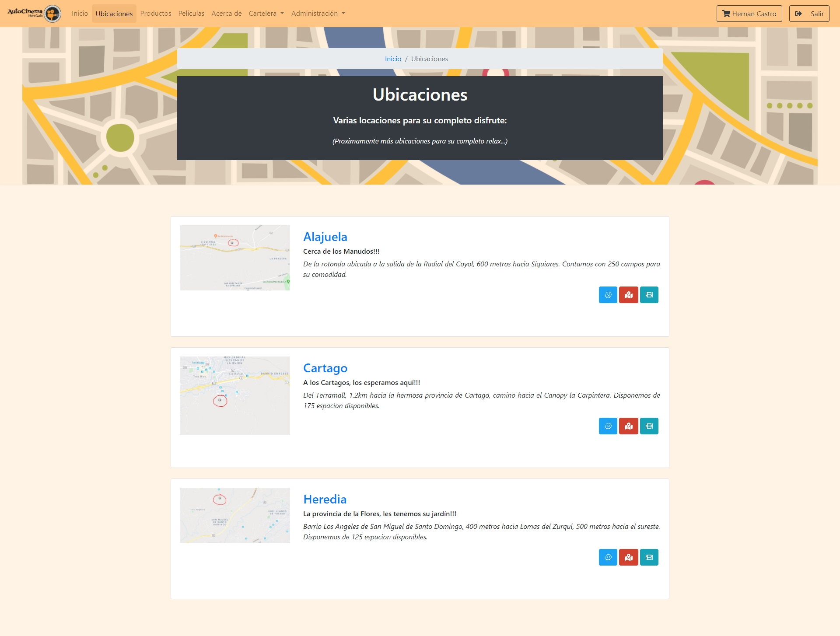This screenshot has height=636, width=840.
Task: Show film listings for Cartago location
Action: [649, 426]
